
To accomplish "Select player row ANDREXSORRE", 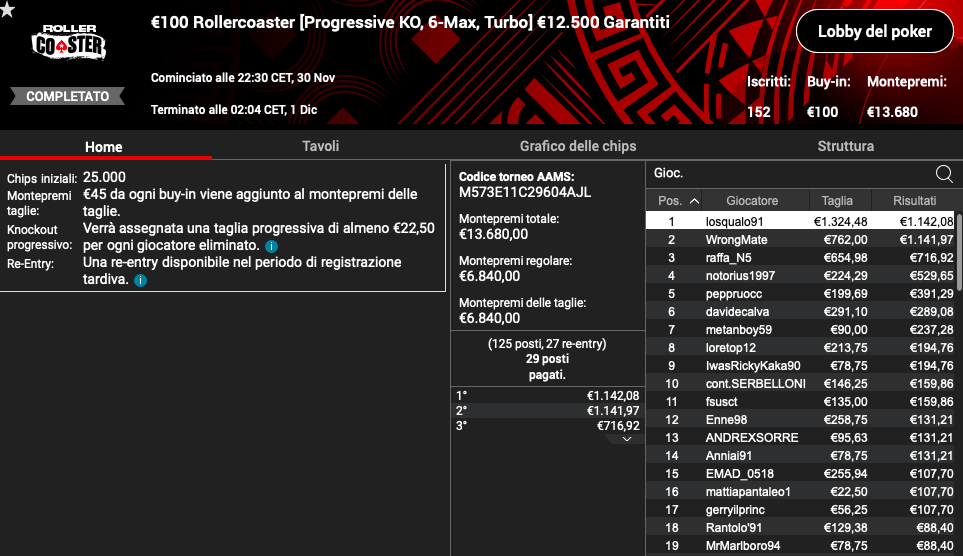I will click(800, 438).
